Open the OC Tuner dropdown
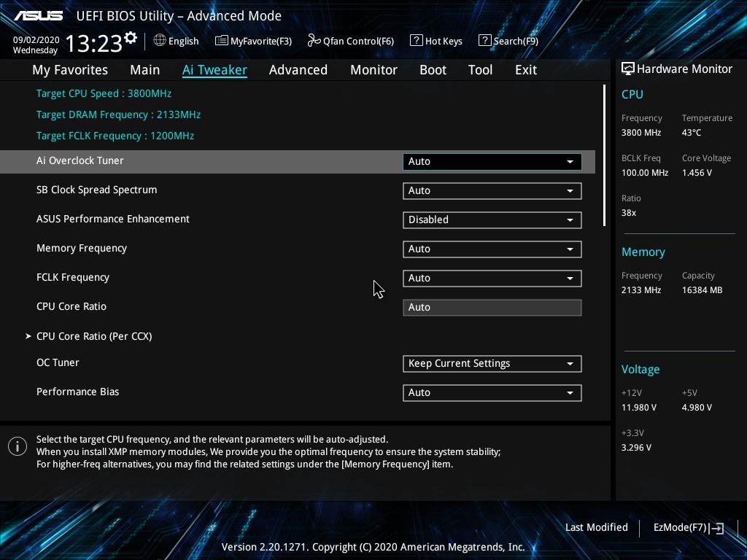 [x=492, y=363]
